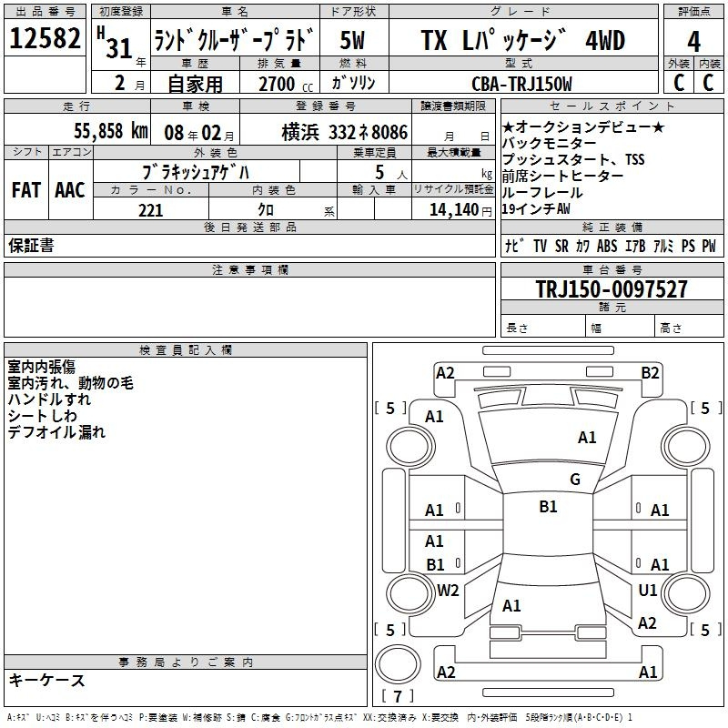The width and height of the screenshot is (728, 728).
Task: Click the spare tire circle marked 7
Action: [398, 663]
